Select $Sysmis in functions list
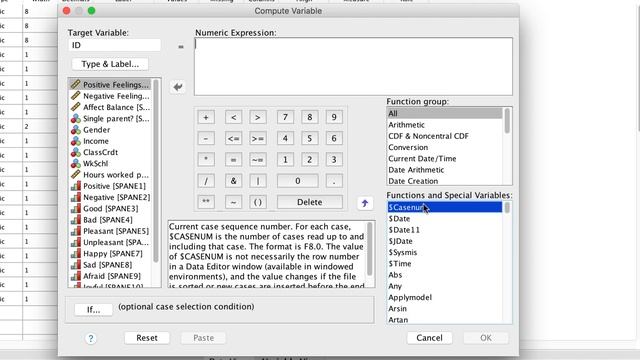The width and height of the screenshot is (640, 360). click(445, 252)
